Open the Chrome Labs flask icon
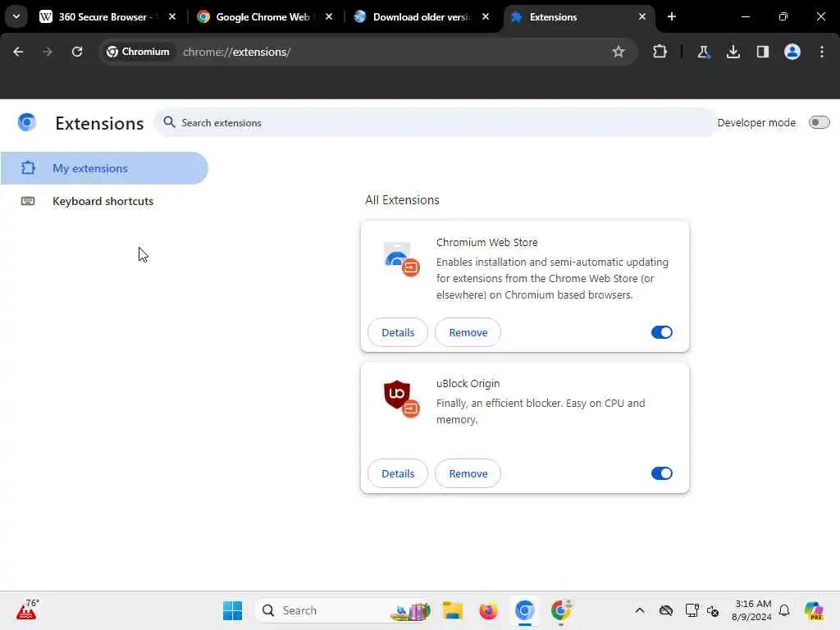840x630 pixels. coord(703,52)
